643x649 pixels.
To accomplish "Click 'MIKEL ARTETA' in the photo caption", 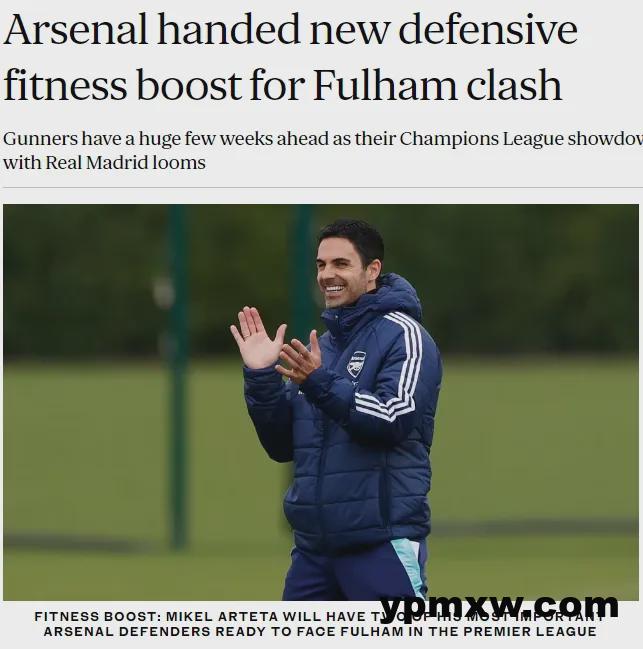I will pyautogui.click(x=222, y=617).
